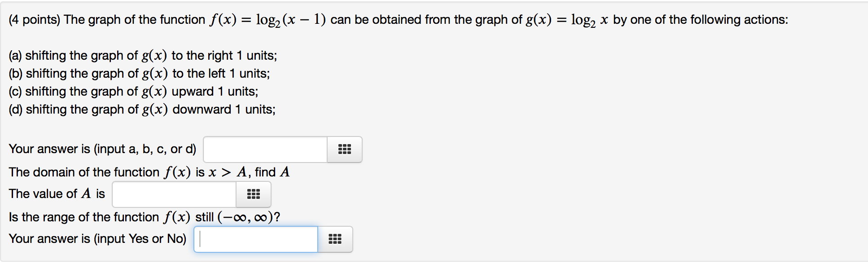Click the text 'The value of A is'
Screen dimensions: 868x264
coord(57,194)
